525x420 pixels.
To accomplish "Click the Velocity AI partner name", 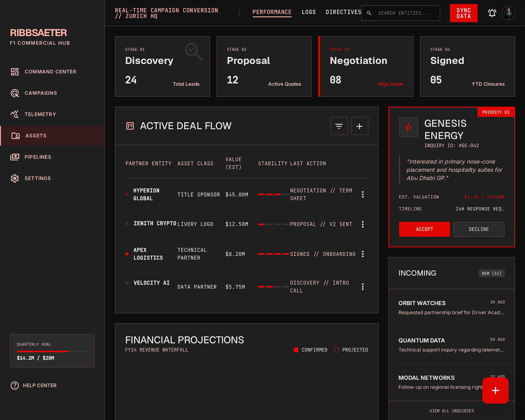I will [x=152, y=283].
